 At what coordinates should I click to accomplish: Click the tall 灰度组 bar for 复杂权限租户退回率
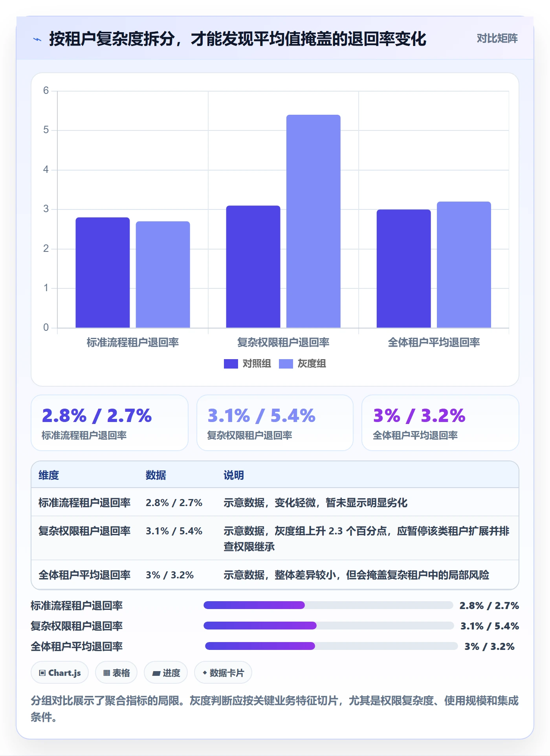(313, 221)
